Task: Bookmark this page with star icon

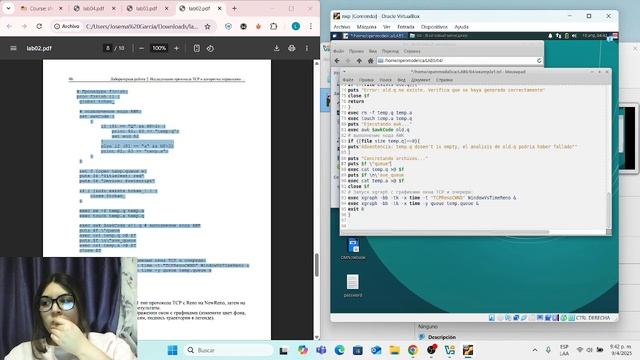Action: click(x=207, y=26)
